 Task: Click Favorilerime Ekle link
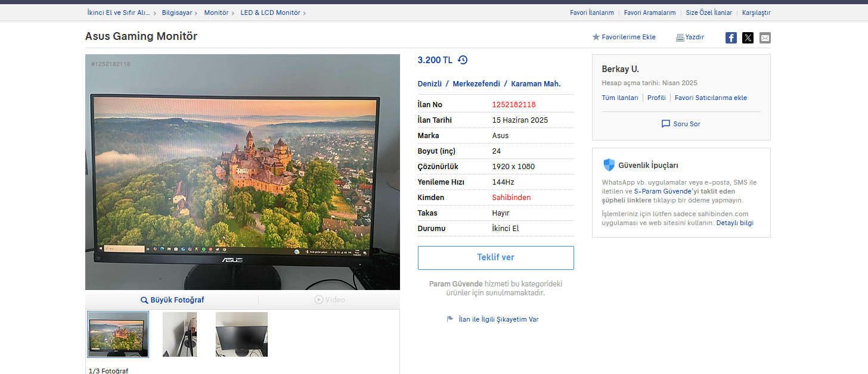[x=629, y=37]
